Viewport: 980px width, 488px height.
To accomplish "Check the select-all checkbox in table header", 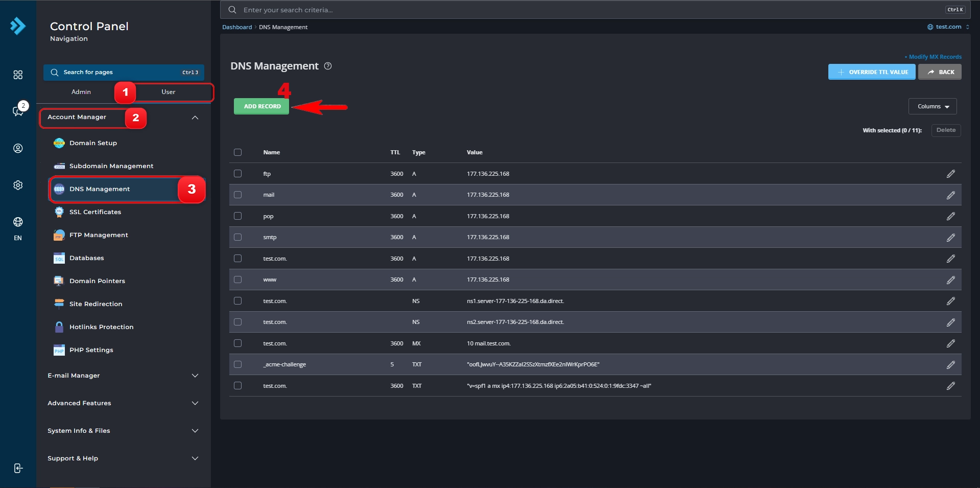I will point(237,152).
